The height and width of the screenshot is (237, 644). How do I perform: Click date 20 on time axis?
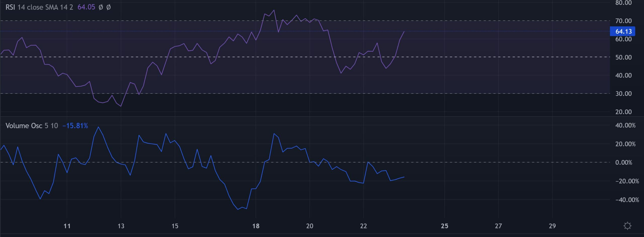pyautogui.click(x=310, y=226)
